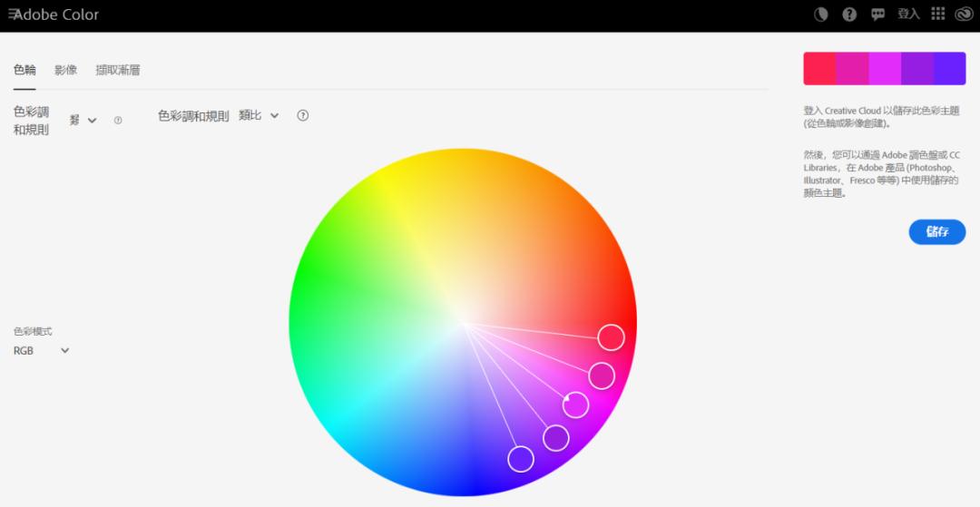980x507 pixels.
Task: Select the base color handle on the wheel
Action: point(575,405)
